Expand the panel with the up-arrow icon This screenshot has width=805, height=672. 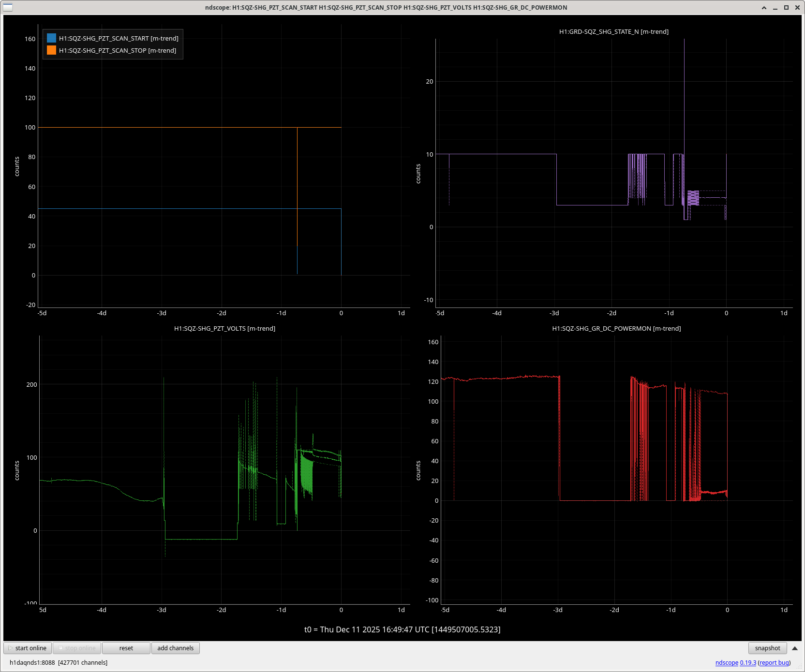click(794, 648)
